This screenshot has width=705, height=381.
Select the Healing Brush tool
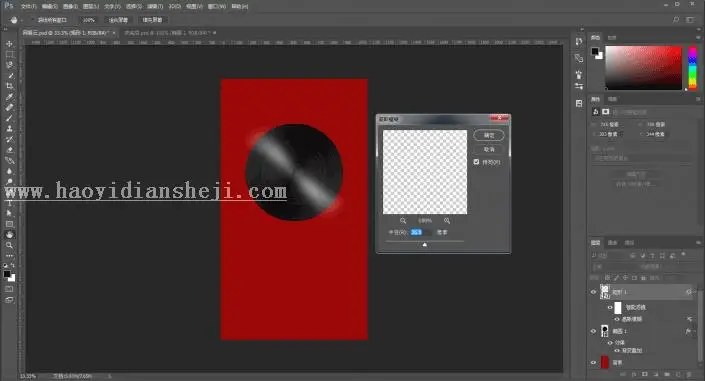(x=9, y=108)
